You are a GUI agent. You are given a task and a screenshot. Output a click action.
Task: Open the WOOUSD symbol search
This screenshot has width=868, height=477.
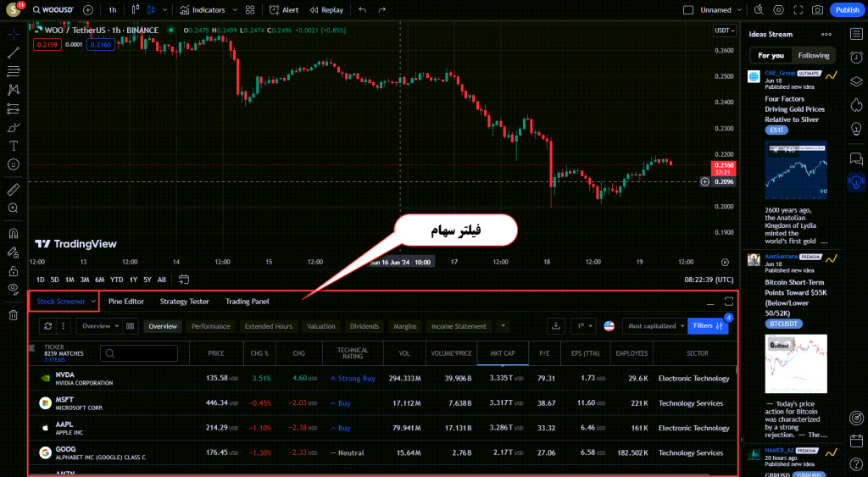pos(53,10)
